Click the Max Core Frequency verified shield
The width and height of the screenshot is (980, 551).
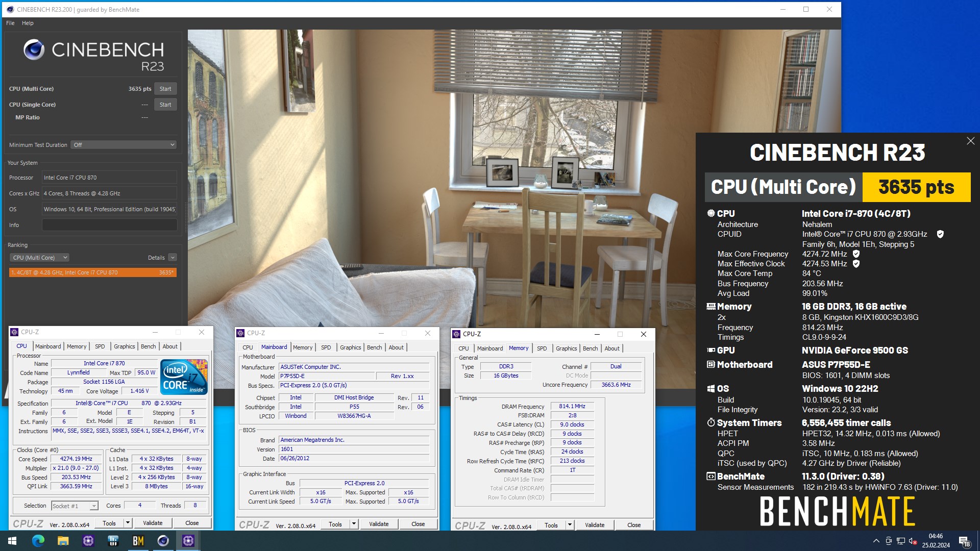pyautogui.click(x=856, y=254)
